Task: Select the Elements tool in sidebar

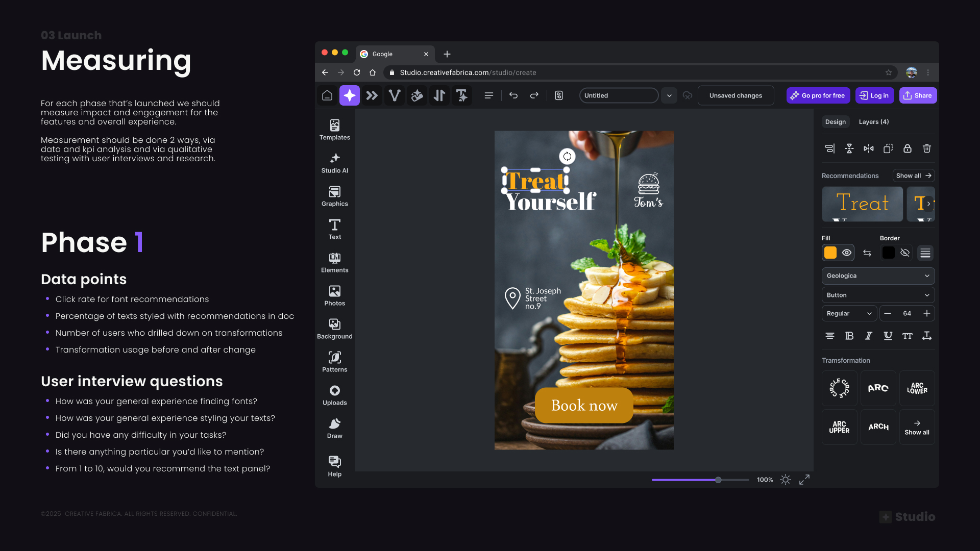Action: pos(334,262)
